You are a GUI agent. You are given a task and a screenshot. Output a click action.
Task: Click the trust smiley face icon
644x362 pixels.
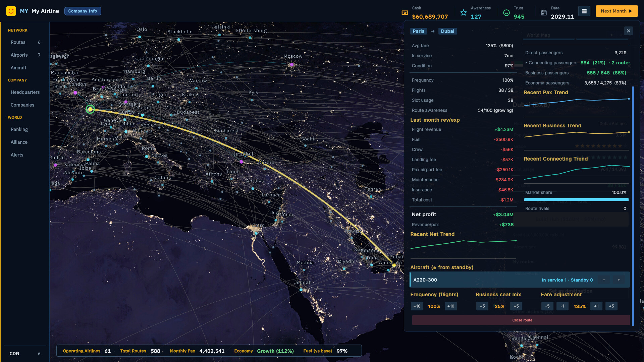[x=506, y=13]
